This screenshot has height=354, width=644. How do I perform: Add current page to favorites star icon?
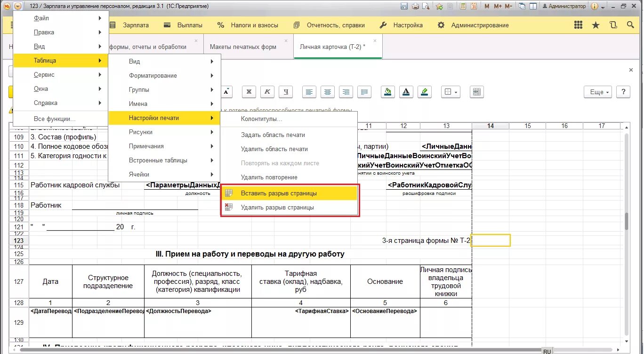(x=439, y=6)
